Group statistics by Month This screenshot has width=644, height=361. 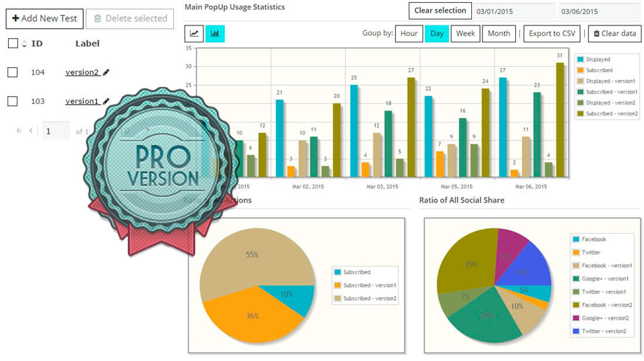[x=499, y=33]
